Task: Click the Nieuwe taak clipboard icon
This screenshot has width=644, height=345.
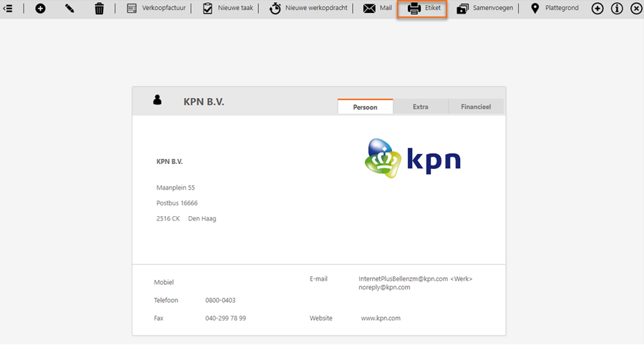Action: [208, 8]
